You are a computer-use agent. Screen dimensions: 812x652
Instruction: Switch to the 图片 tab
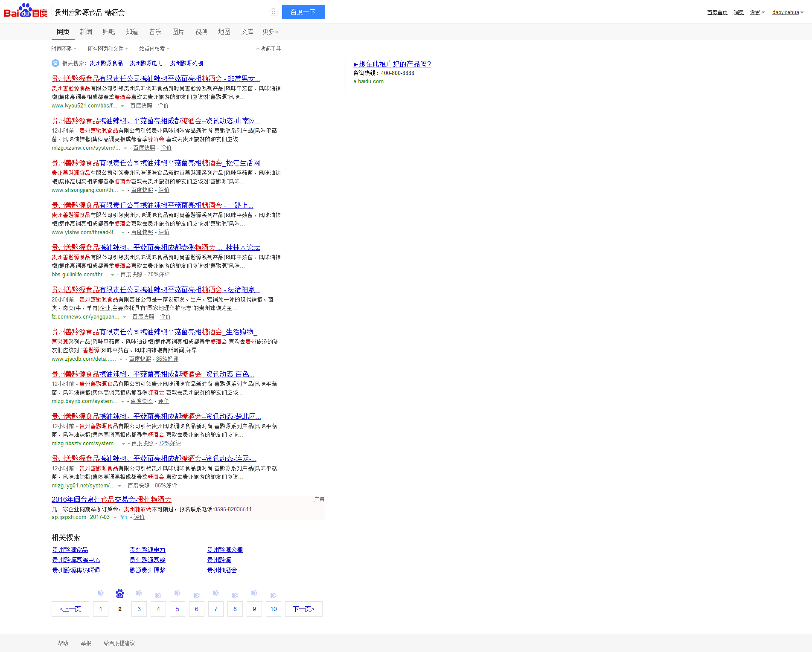click(x=178, y=32)
